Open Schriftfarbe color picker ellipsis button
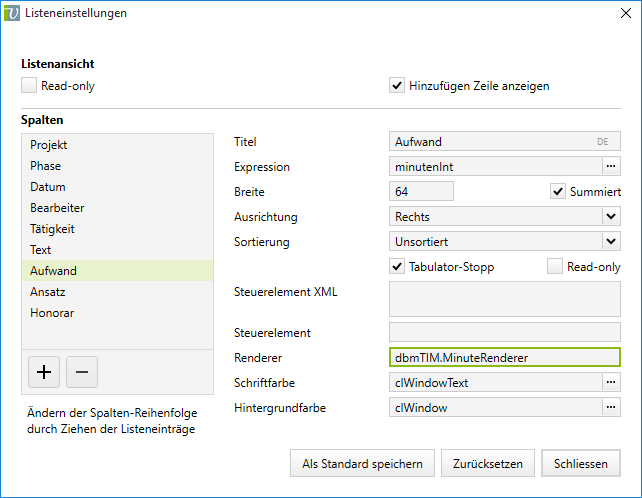Viewport: 642px width, 498px height. coord(610,382)
